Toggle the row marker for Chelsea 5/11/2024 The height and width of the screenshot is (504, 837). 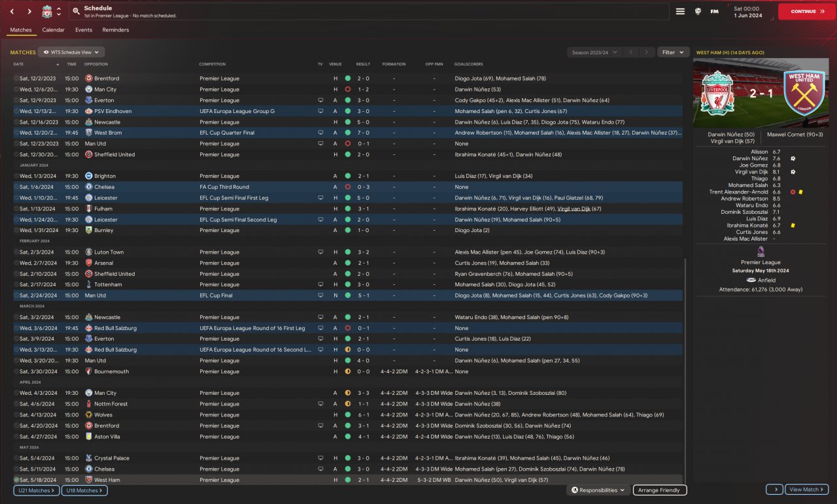[x=16, y=469]
